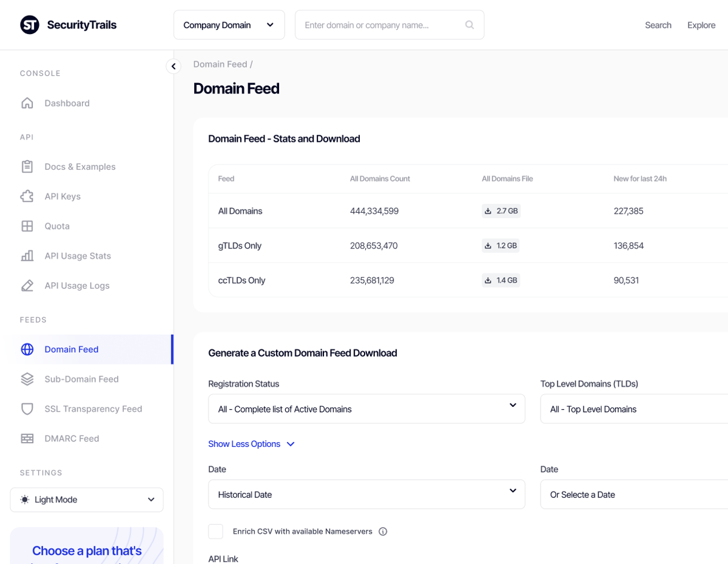Click the 227,385 new domains value
The width and height of the screenshot is (728, 564).
(x=629, y=211)
